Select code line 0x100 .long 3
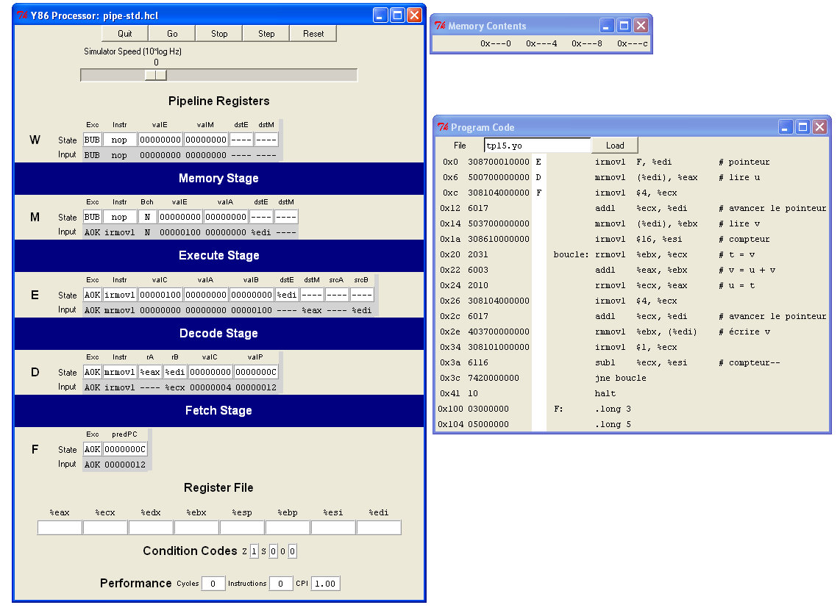The image size is (840, 616). click(x=632, y=409)
